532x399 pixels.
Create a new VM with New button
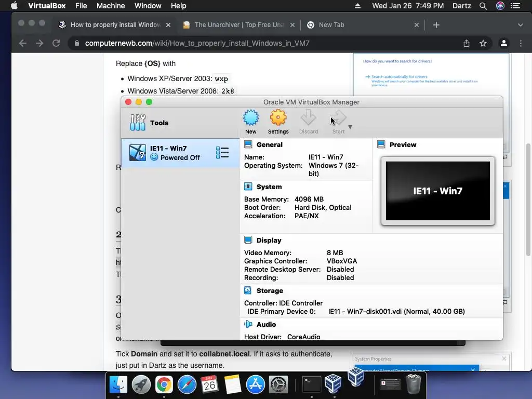point(251,122)
